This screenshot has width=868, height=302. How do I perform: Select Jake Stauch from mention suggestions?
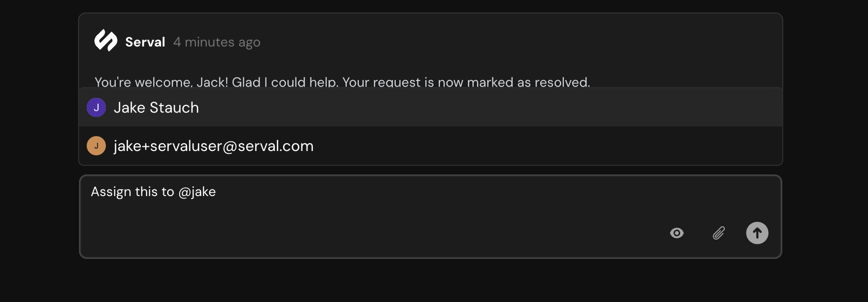[430, 107]
